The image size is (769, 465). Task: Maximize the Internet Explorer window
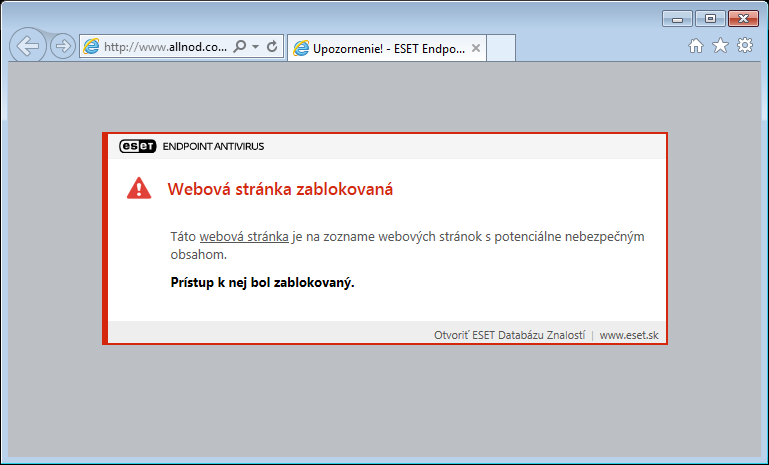tap(710, 19)
